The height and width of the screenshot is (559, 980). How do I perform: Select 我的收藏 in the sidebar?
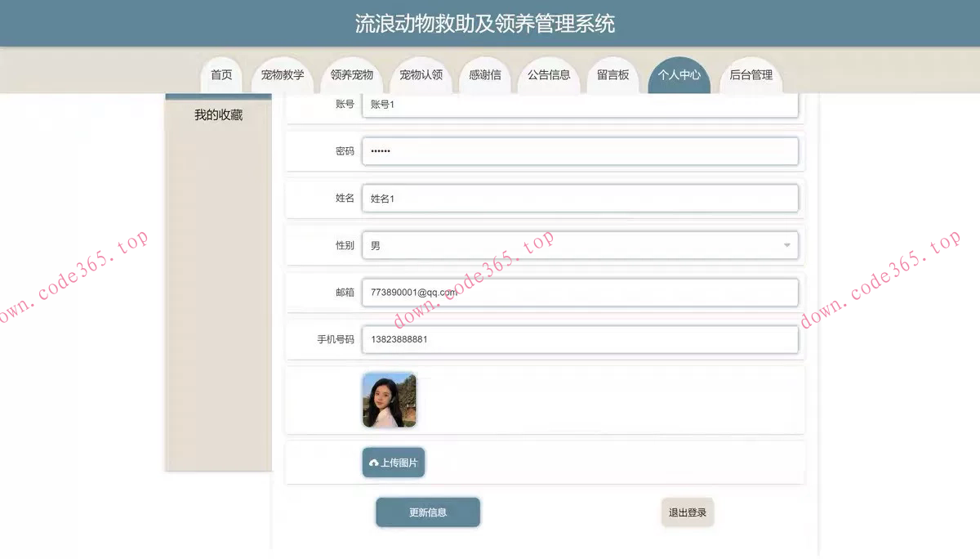tap(217, 114)
